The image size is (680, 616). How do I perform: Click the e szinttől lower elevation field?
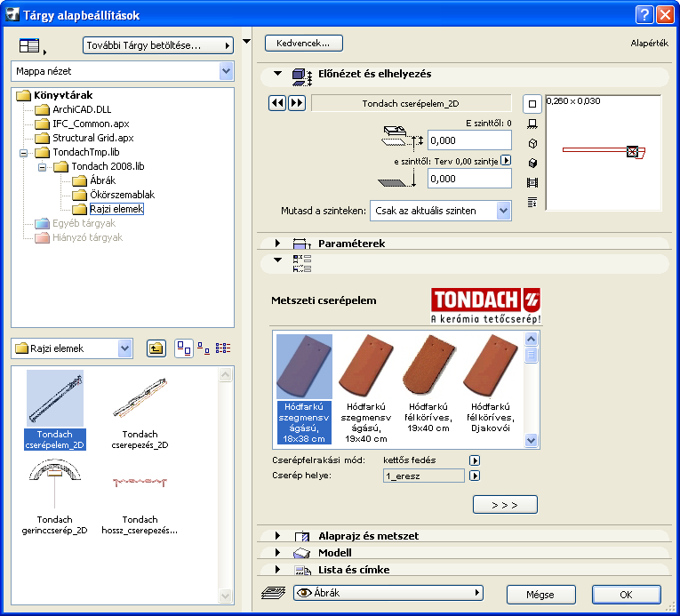(469, 179)
